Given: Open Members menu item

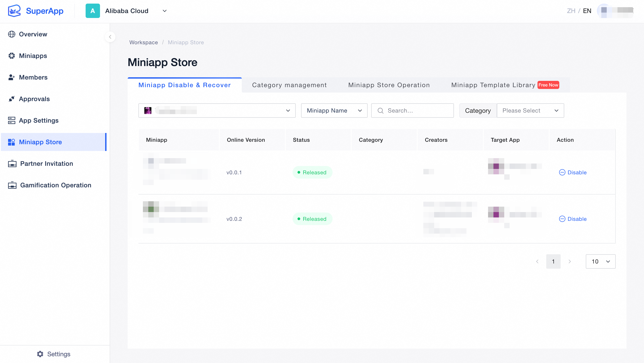Looking at the screenshot, I should click(x=33, y=77).
